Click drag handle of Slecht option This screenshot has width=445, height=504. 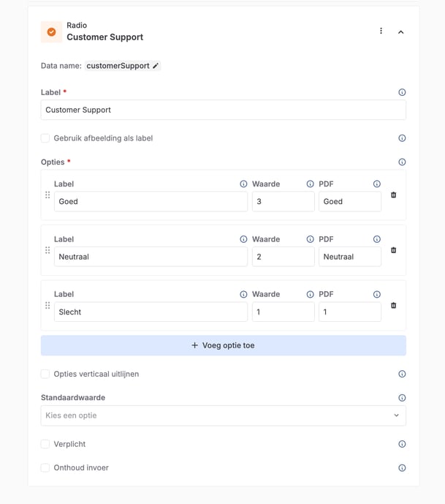coord(47,306)
